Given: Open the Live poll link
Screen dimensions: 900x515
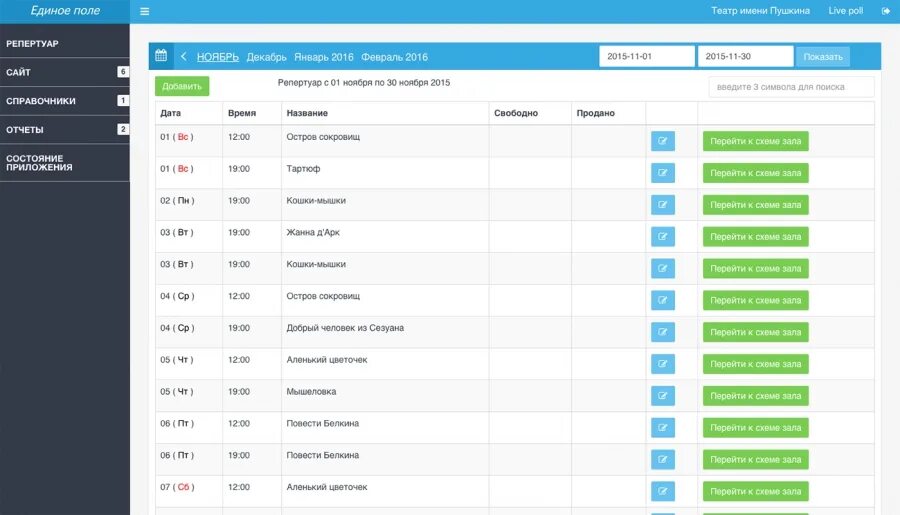Looking at the screenshot, I should tap(845, 11).
